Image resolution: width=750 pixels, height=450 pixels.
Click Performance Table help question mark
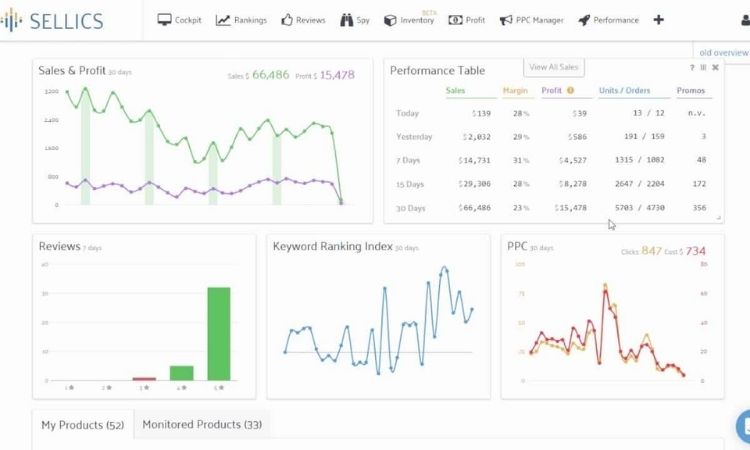(x=692, y=67)
